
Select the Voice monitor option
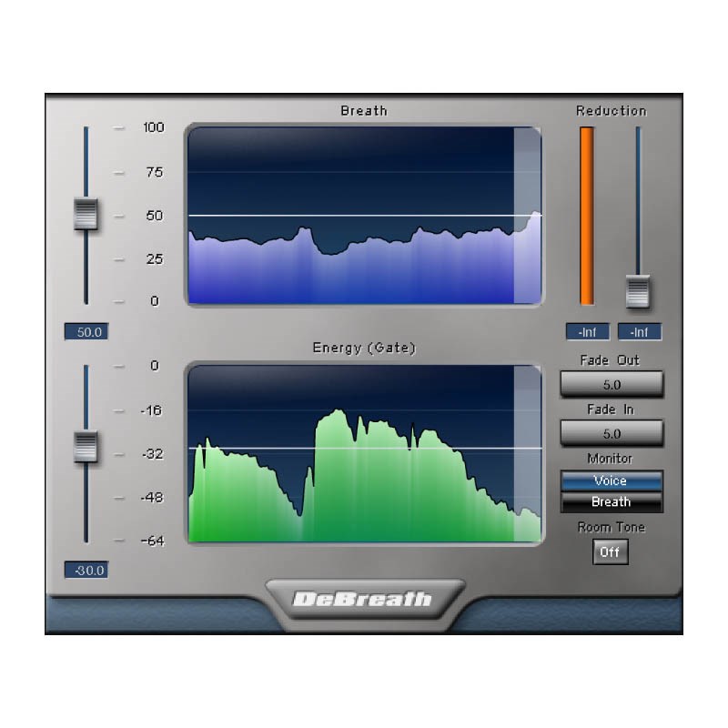[x=611, y=480]
